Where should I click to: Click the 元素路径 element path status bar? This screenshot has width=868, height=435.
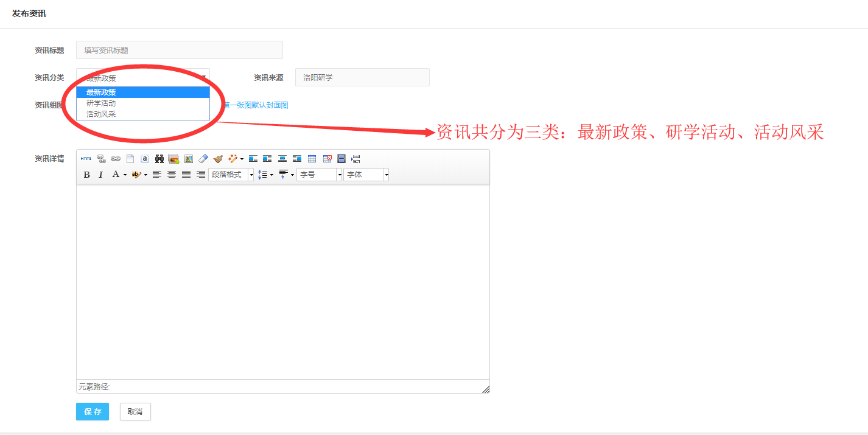pos(283,386)
